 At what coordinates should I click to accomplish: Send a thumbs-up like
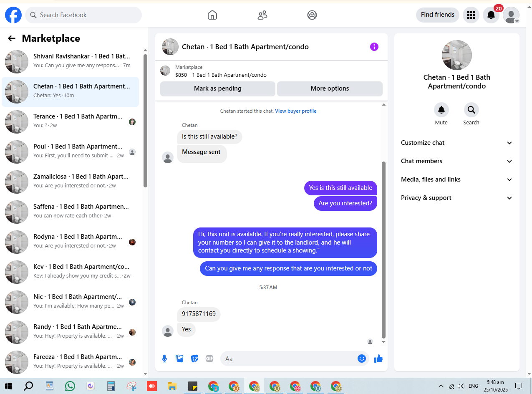tap(378, 359)
